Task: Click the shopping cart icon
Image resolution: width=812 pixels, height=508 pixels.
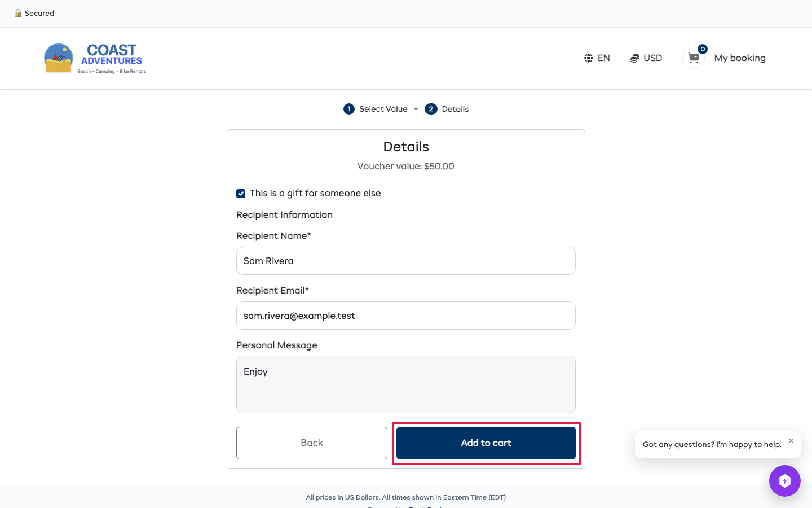Action: point(694,58)
